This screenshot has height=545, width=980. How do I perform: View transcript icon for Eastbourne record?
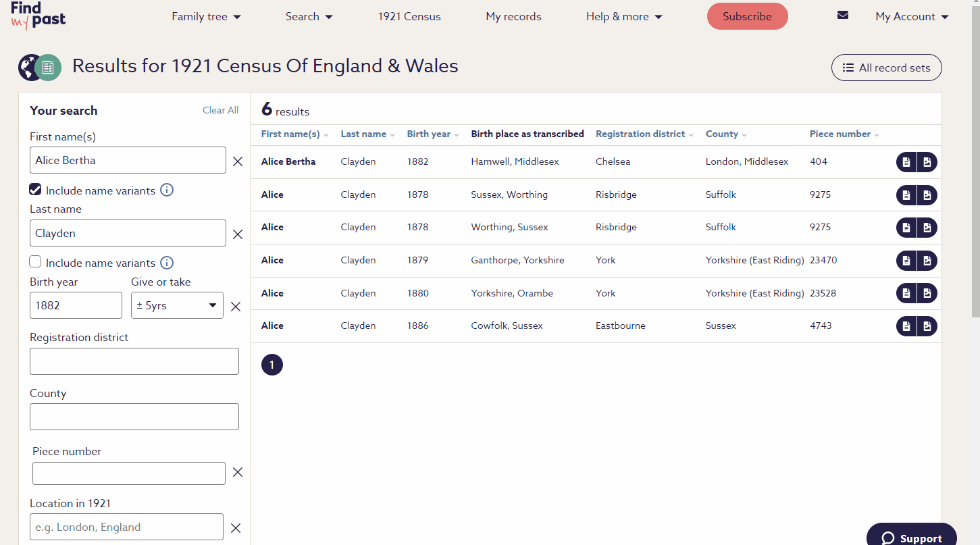click(906, 326)
